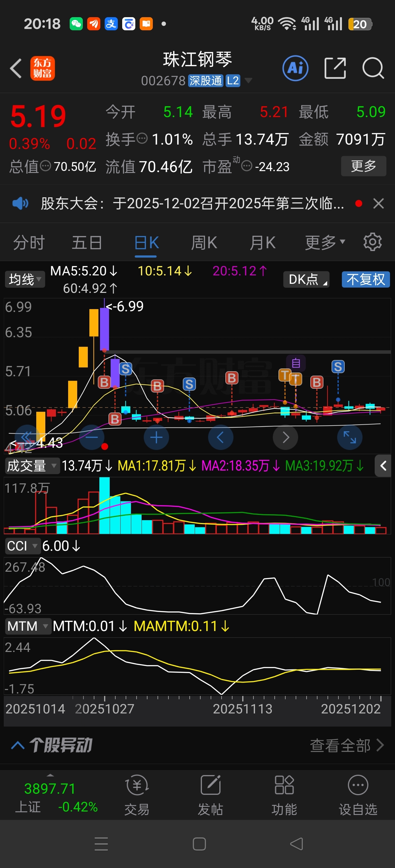Select 日K tab

point(146,242)
